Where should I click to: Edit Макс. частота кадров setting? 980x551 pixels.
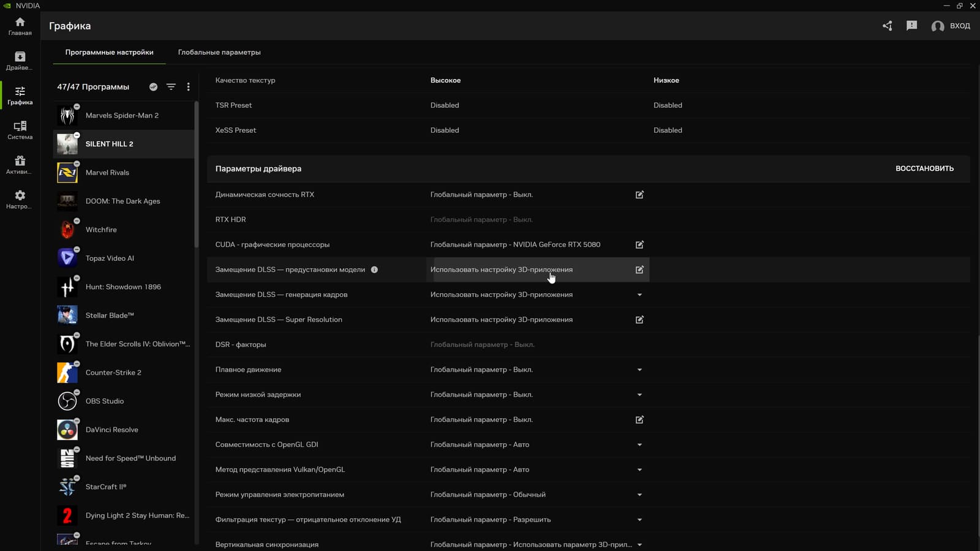pyautogui.click(x=639, y=419)
